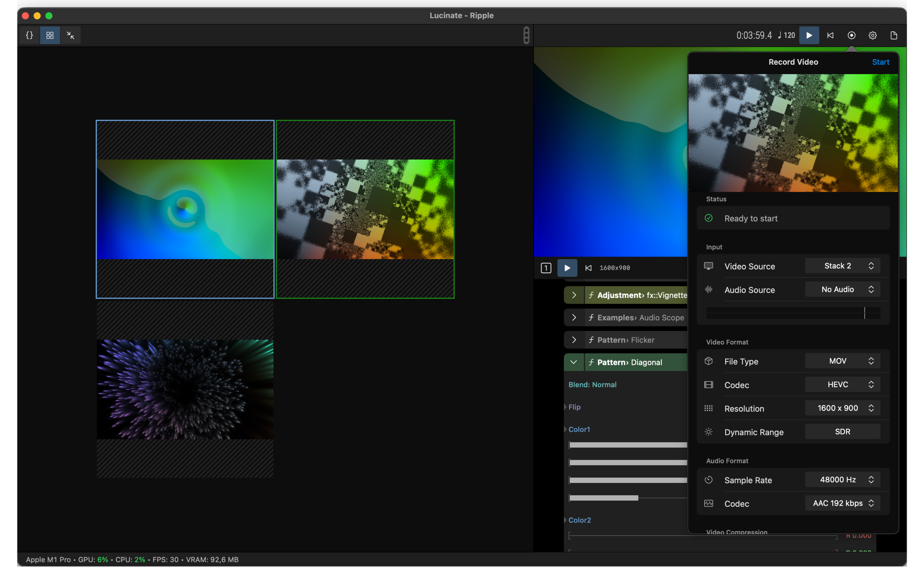The width and height of the screenshot is (924, 578).
Task: Click Start to begin recording
Action: 880,62
